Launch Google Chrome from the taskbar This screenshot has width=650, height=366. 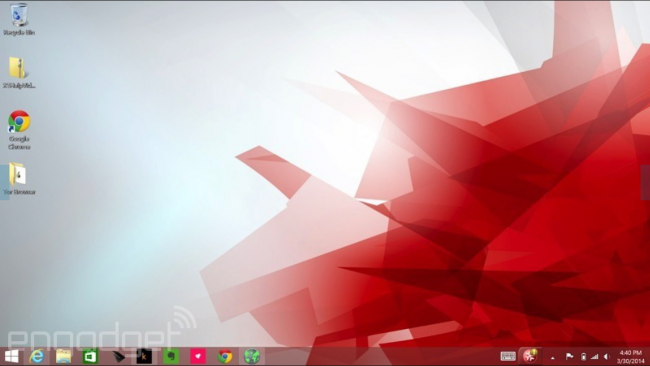tap(225, 356)
